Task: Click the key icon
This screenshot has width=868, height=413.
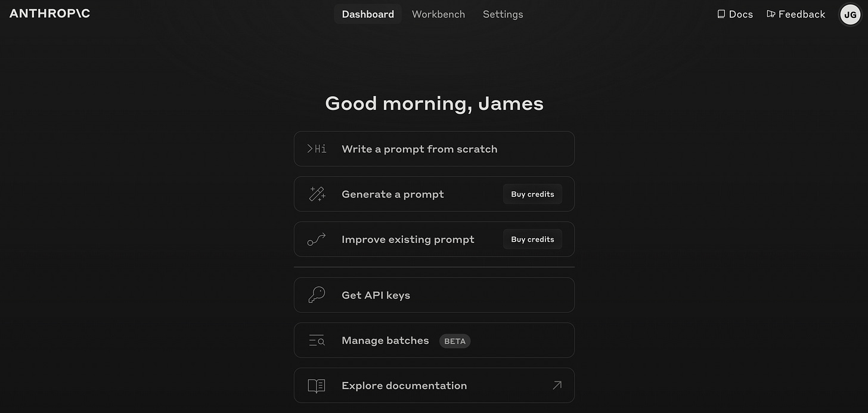Action: [317, 295]
